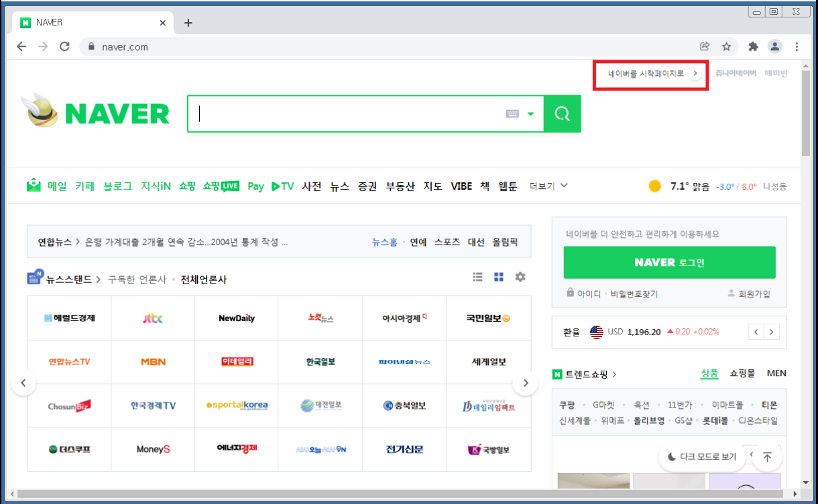Viewport: 818px width, 504px height.
Task: Open the MBN press tile
Action: pos(153,362)
